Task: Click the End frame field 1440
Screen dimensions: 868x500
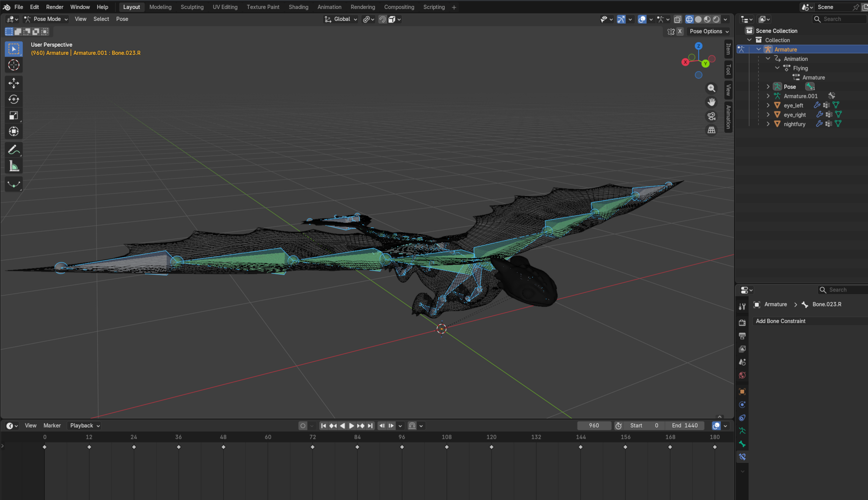Action: point(684,425)
